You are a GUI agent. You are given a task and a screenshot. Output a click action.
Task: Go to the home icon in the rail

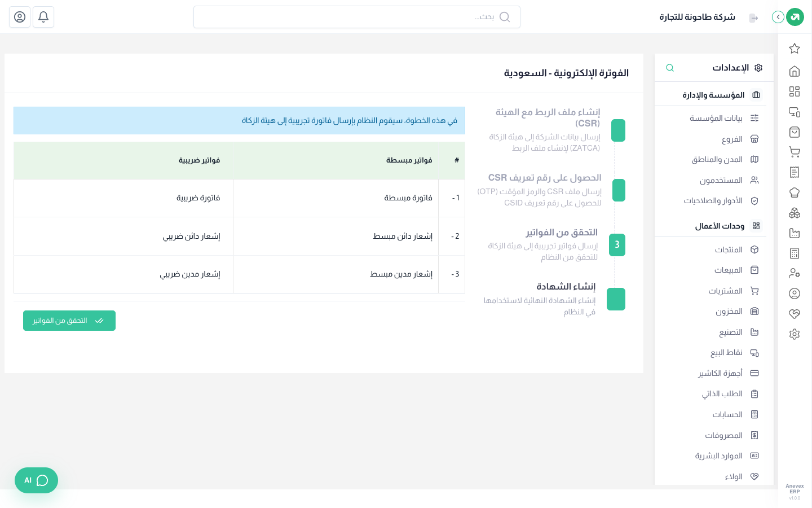[x=795, y=71]
